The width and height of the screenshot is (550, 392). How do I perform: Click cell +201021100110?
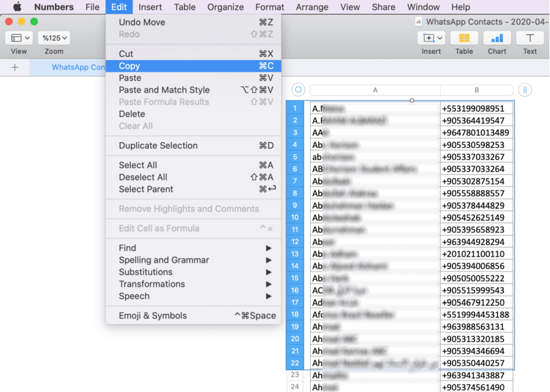(x=476, y=254)
